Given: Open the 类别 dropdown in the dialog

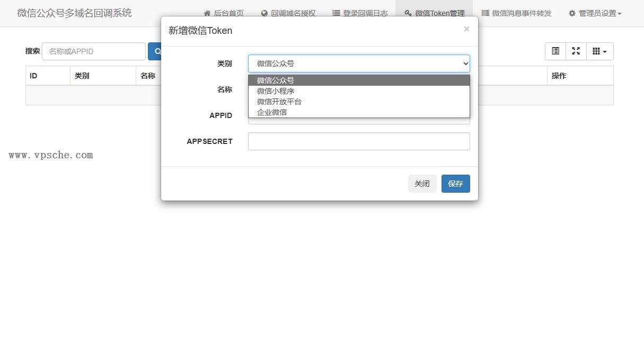Looking at the screenshot, I should click(359, 63).
